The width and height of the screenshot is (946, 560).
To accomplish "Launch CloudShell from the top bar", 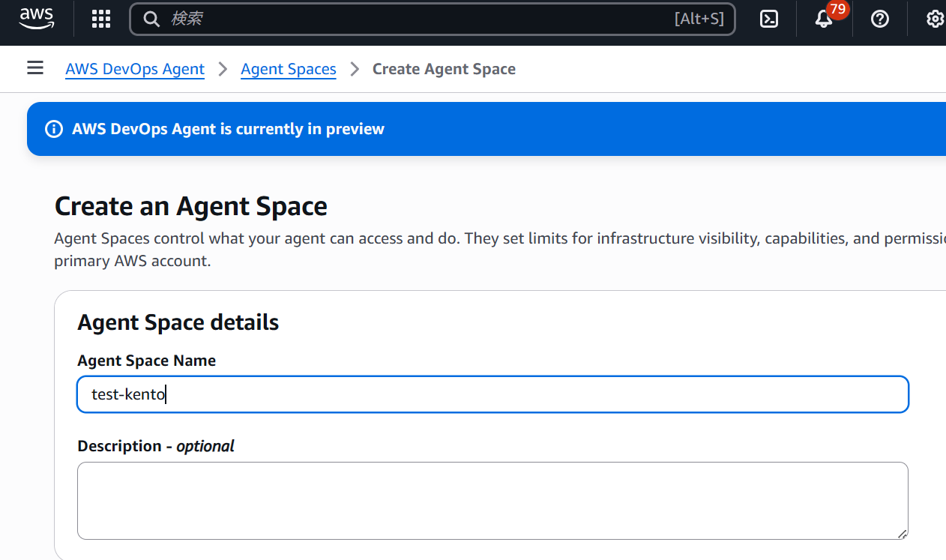I will pyautogui.click(x=769, y=19).
